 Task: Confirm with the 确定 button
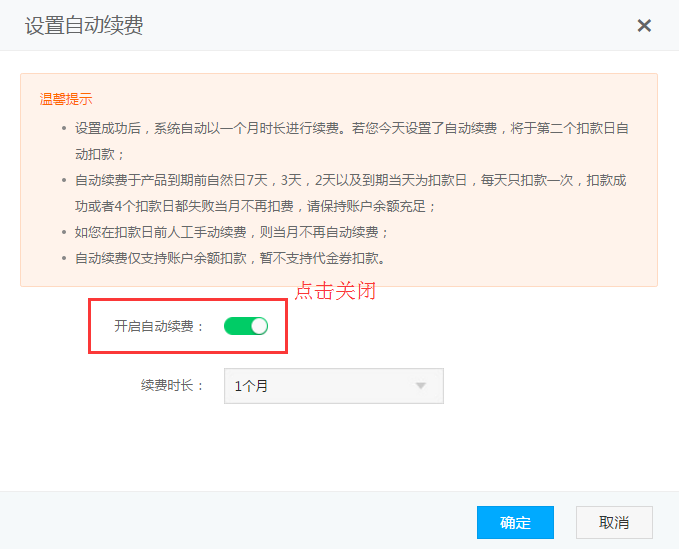click(x=515, y=522)
